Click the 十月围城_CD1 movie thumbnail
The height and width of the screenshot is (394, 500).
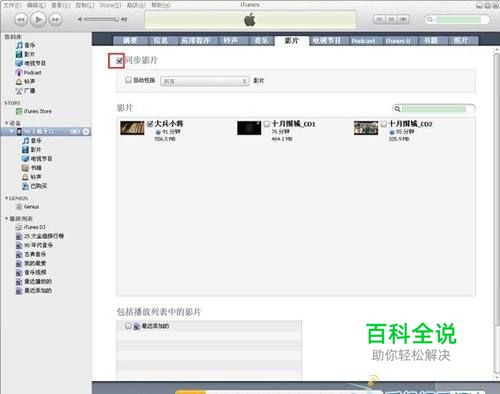tap(249, 128)
